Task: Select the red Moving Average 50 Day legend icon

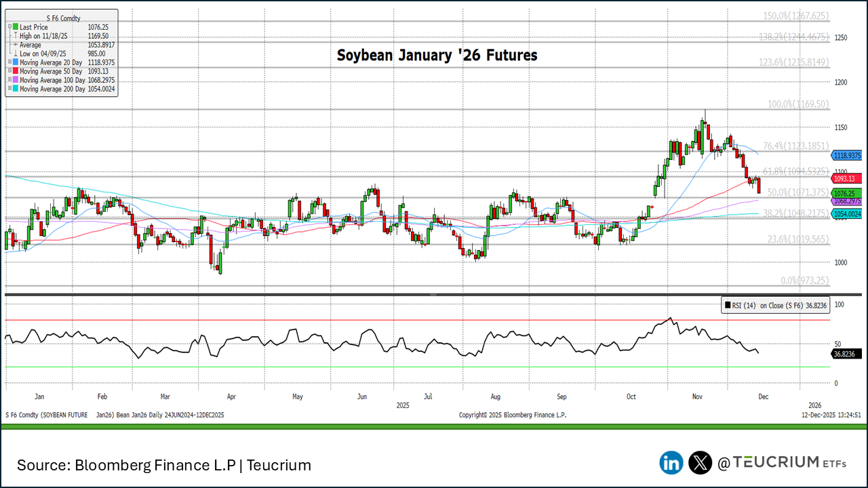Action: click(x=14, y=70)
